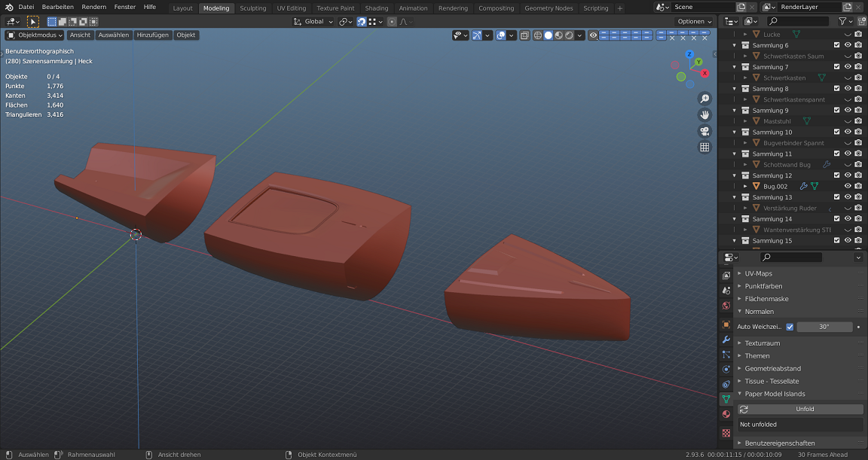Screen dimensions: 868x460
Task: Open the Object Constraints properties tab icon
Action: point(726,384)
